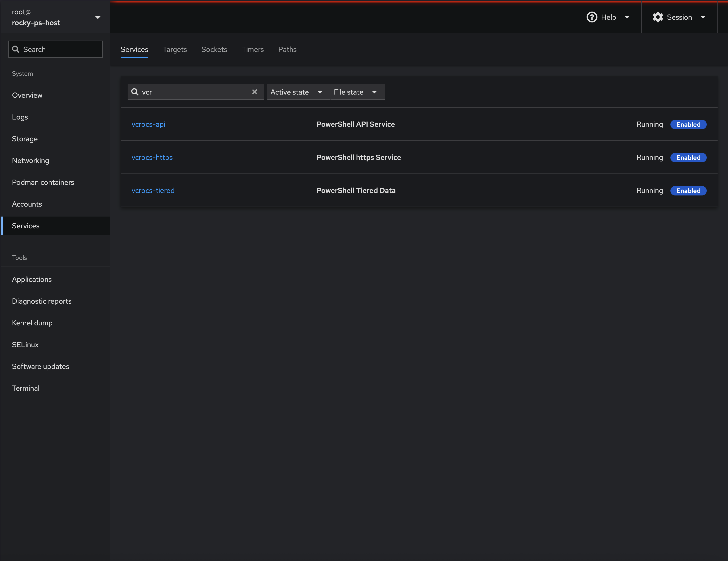Open the vcrocs-api service link

point(148,124)
